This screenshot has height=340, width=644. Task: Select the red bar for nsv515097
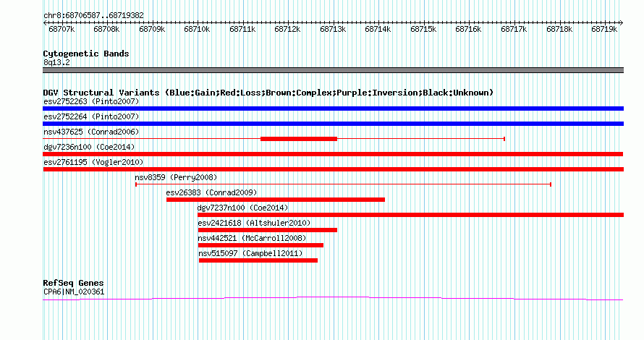(x=258, y=260)
